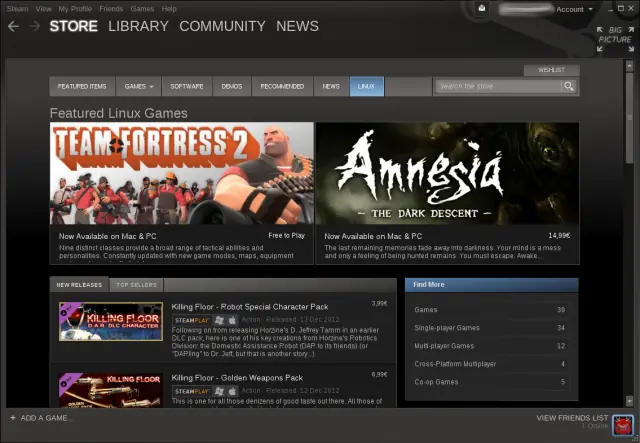Go forward with the right arrow
Viewport: 640px width, 443px height.
[x=35, y=27]
